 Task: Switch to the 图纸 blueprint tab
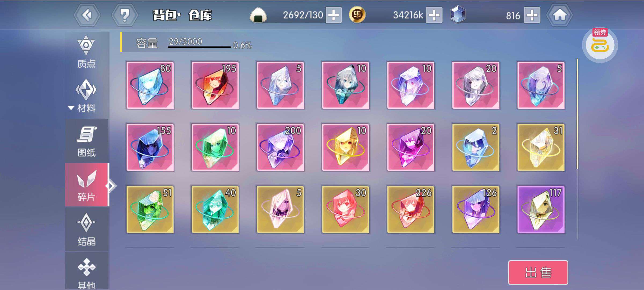(87, 141)
